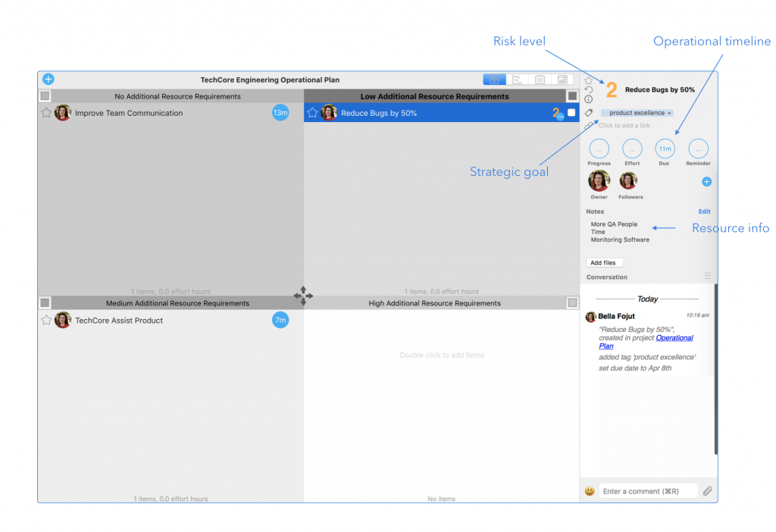Open item details via the info icon
This screenshot has height=532, width=776.
click(589, 99)
